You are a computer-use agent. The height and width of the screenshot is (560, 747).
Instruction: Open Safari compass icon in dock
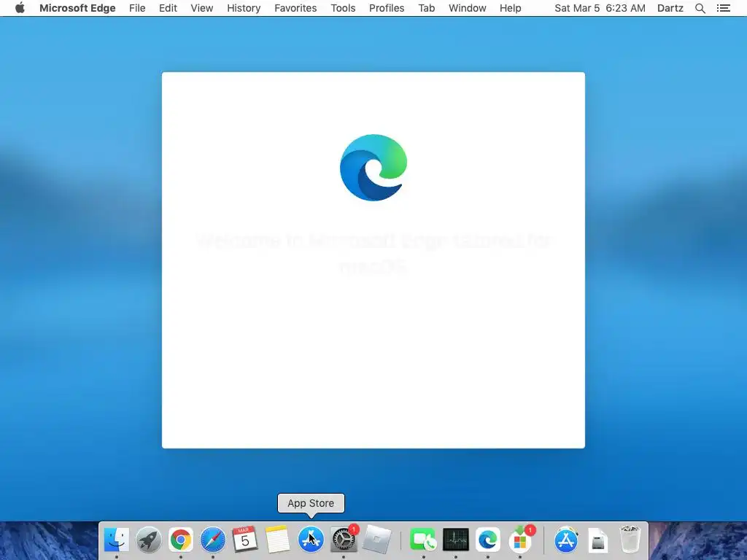point(213,540)
